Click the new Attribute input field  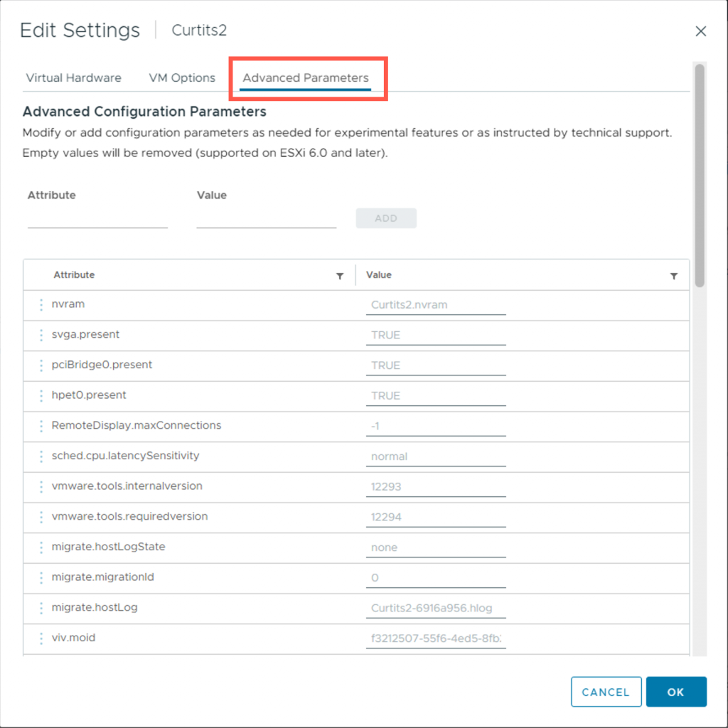pyautogui.click(x=97, y=218)
